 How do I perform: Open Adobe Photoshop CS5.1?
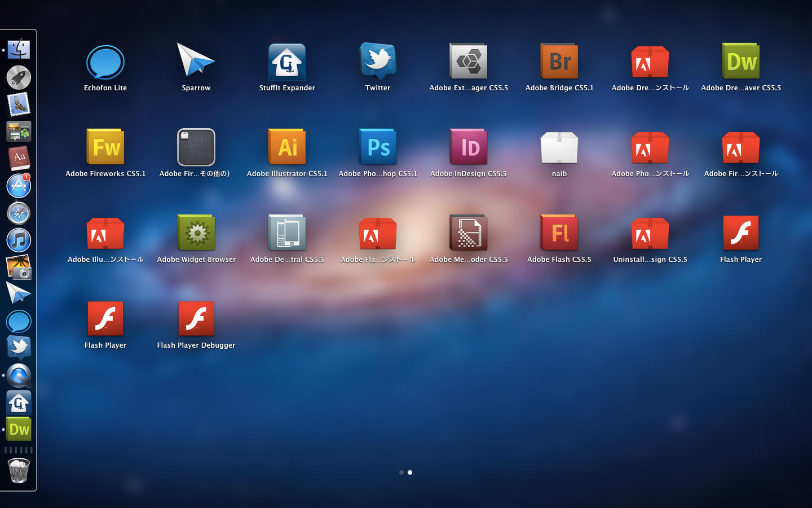coord(378,147)
